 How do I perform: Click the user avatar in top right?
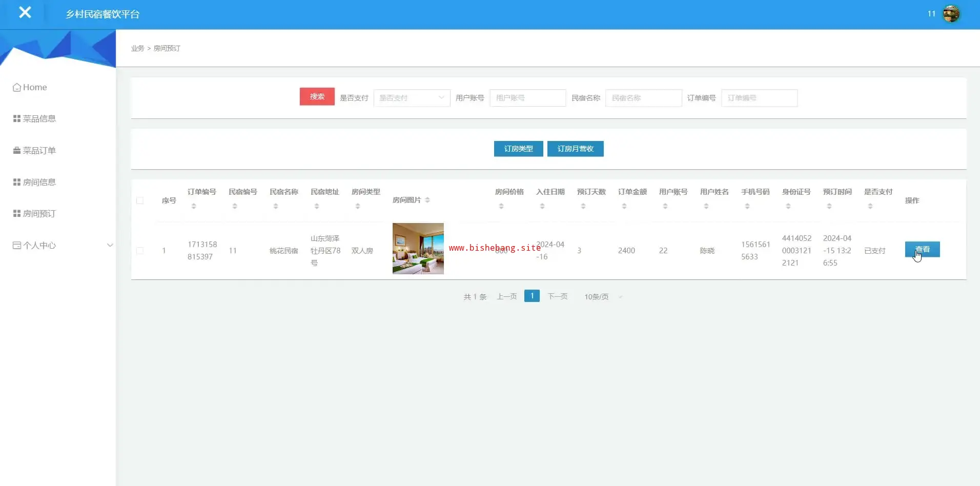(x=951, y=14)
